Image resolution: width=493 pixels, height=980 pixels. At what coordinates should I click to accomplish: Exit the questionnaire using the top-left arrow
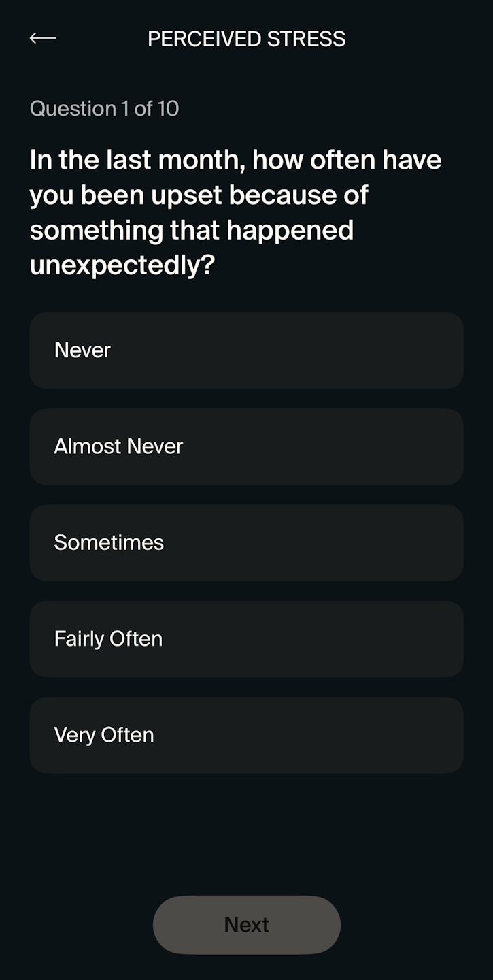pos(43,39)
